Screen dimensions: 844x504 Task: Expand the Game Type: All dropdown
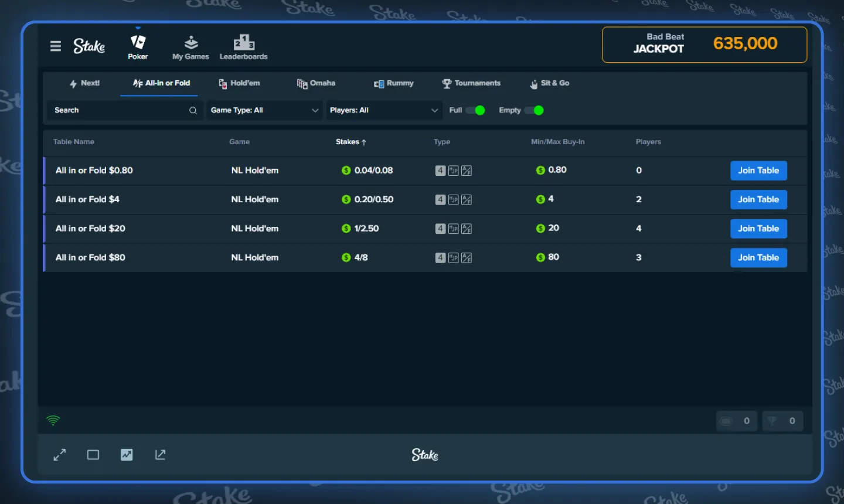[x=264, y=110]
